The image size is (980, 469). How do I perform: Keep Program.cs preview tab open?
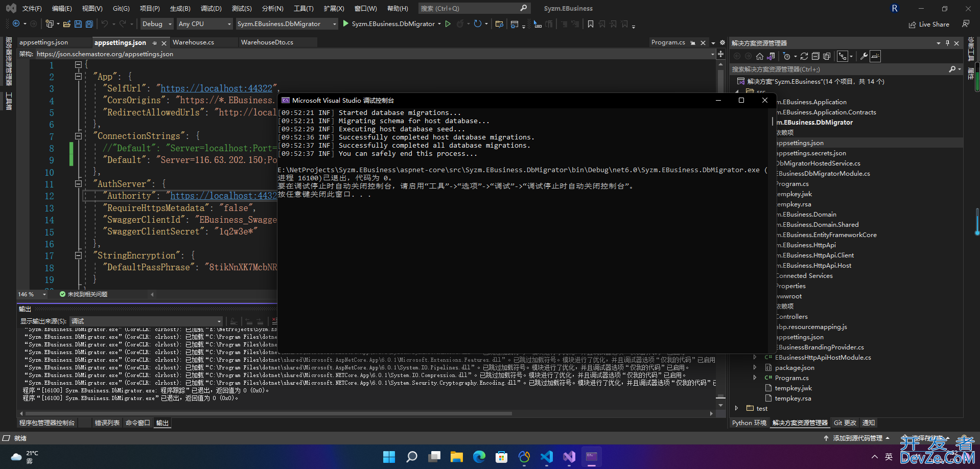coord(693,43)
